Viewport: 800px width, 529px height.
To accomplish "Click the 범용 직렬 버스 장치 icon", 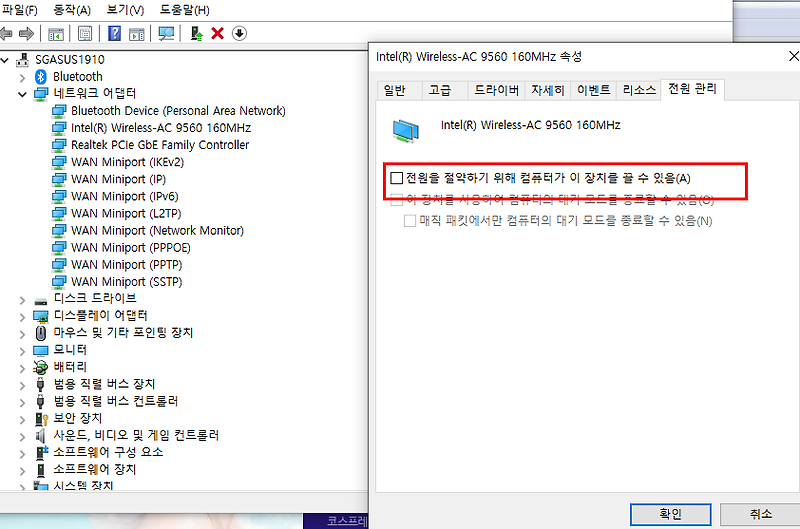I will point(41,384).
